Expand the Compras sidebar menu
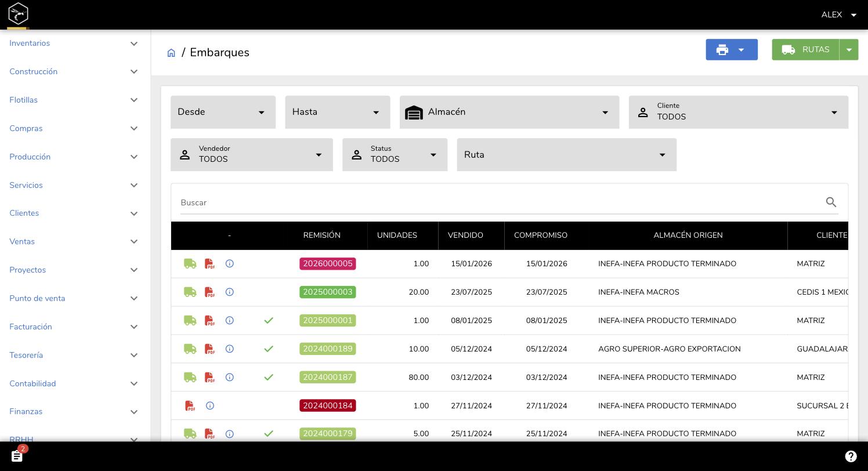Image resolution: width=868 pixels, height=471 pixels. pos(75,129)
